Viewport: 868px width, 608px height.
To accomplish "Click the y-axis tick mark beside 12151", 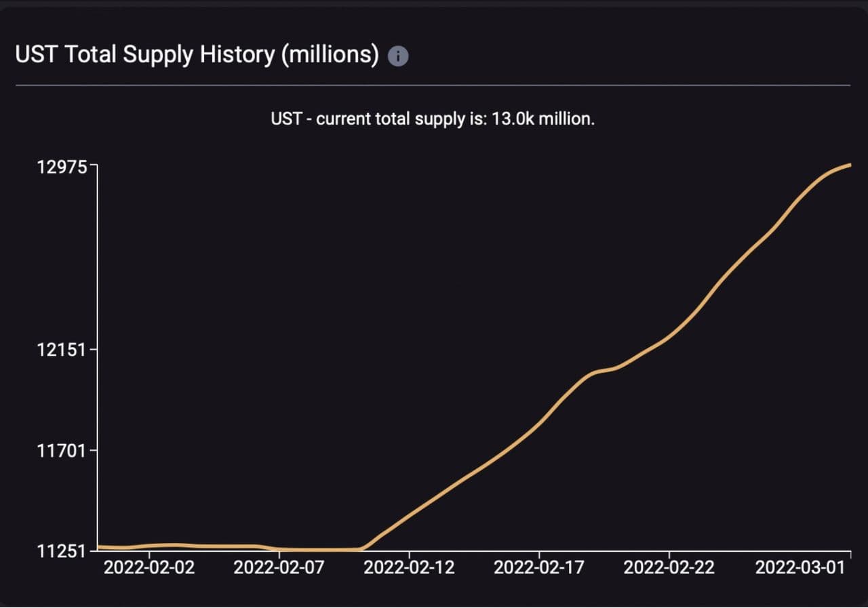I will pyautogui.click(x=94, y=350).
